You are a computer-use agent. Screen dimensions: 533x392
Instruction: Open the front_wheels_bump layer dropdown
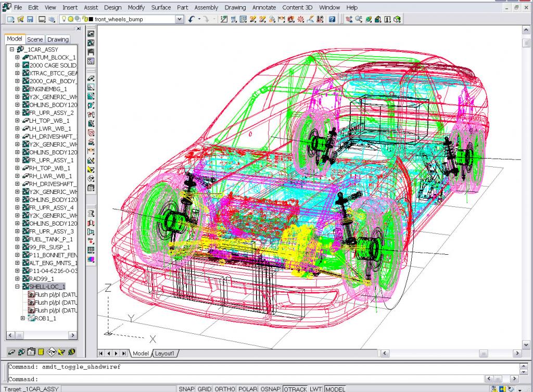tap(180, 19)
